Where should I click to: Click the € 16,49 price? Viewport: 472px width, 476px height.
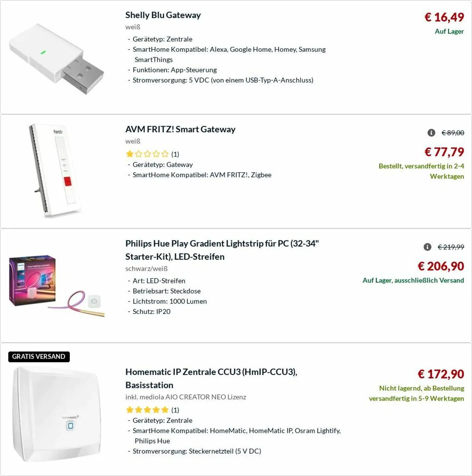(444, 17)
